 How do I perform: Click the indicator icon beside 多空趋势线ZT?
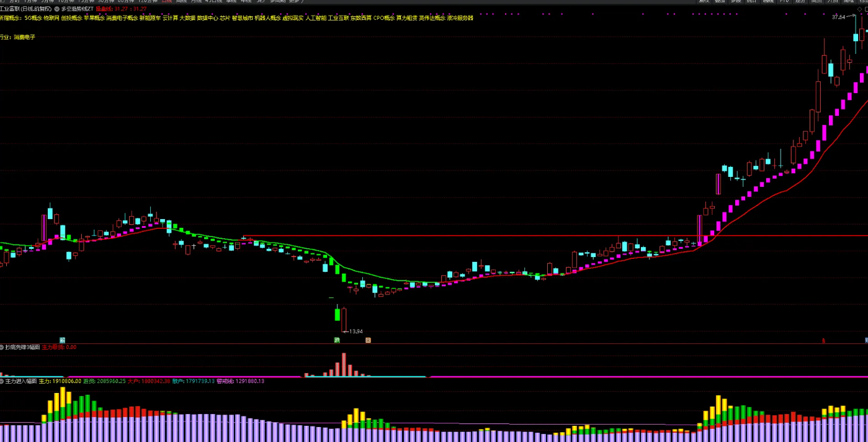coord(57,9)
